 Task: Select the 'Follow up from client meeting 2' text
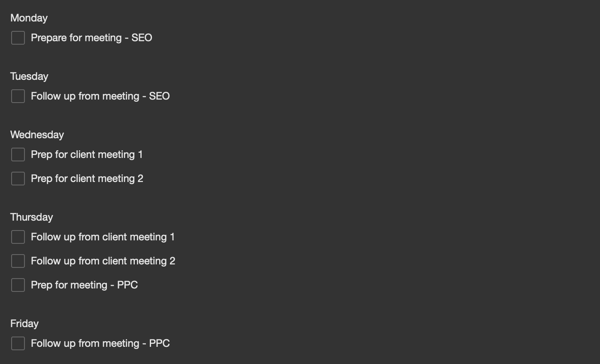point(103,261)
